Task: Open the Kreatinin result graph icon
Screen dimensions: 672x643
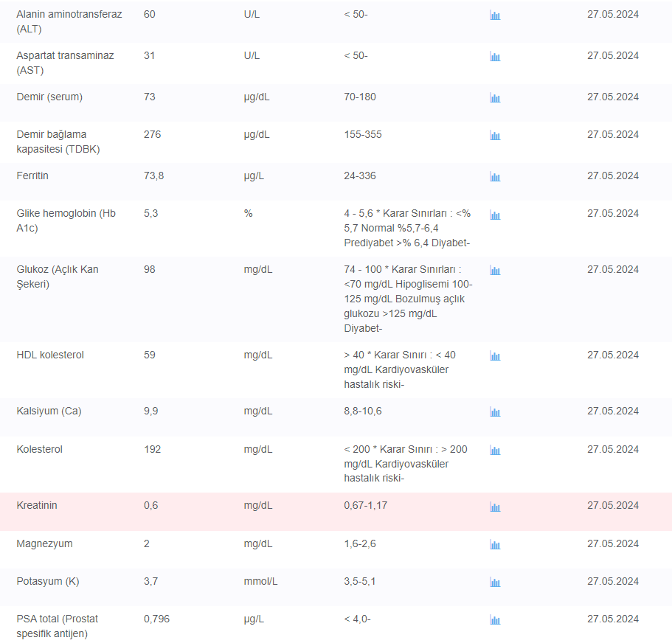Action: 495,507
